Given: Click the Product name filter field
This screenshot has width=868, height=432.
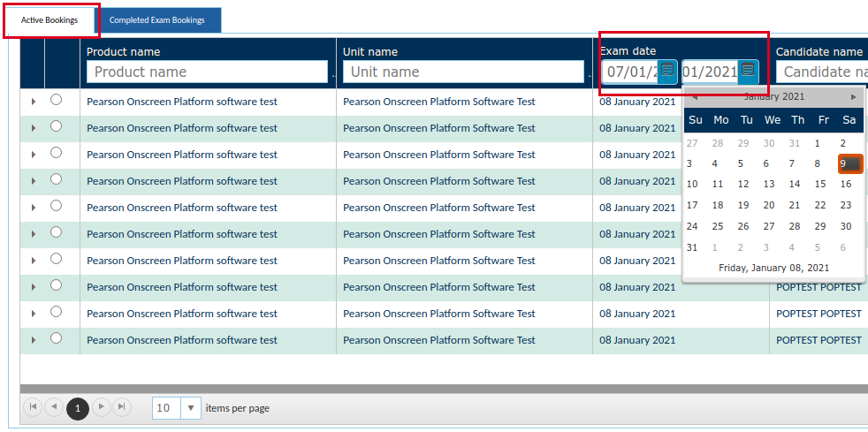Looking at the screenshot, I should click(x=207, y=72).
